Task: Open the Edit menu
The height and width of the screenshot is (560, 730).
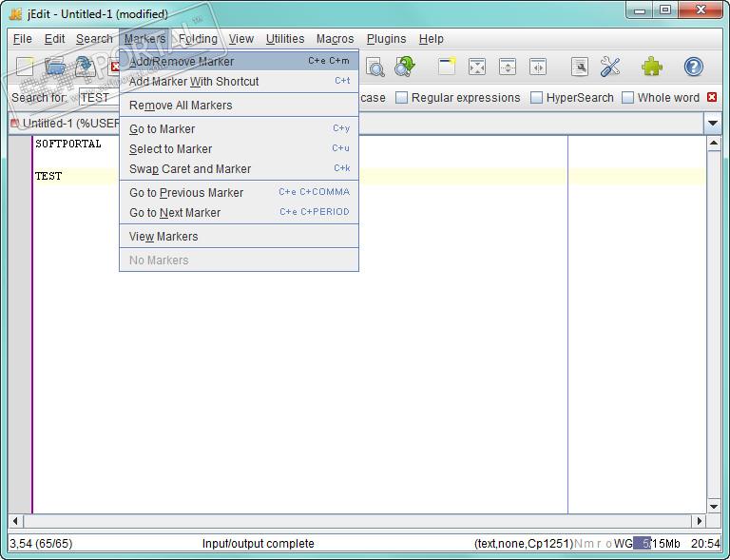Action: click(x=54, y=39)
